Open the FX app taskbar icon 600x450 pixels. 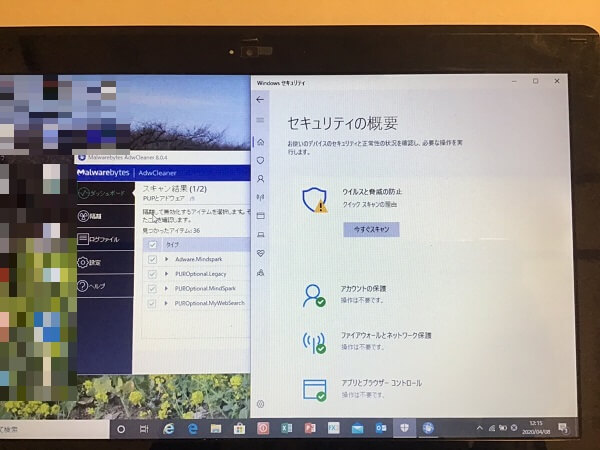coord(333,428)
